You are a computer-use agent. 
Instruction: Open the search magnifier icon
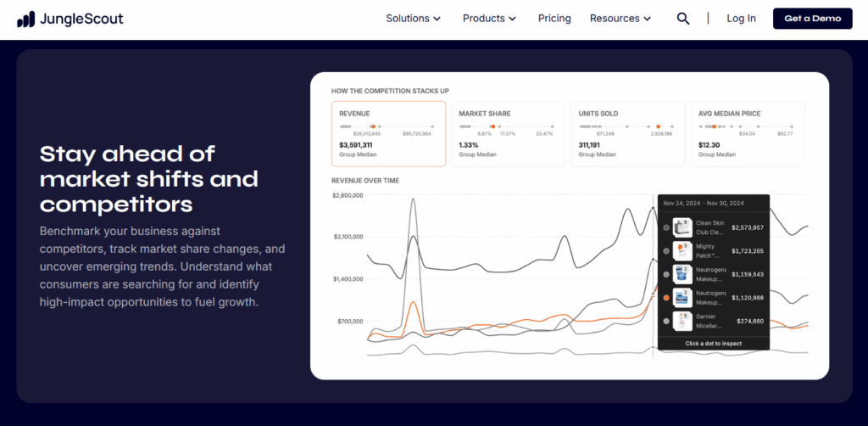tap(683, 19)
